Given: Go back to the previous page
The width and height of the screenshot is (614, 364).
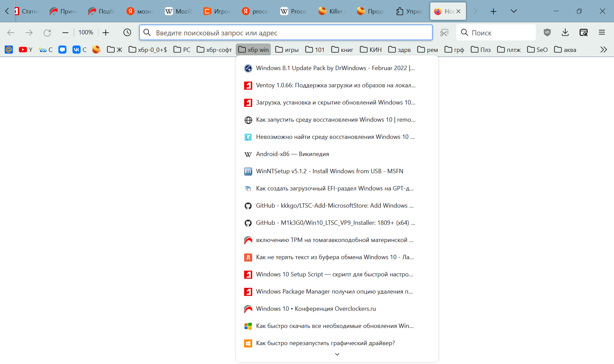Looking at the screenshot, I should (x=11, y=33).
